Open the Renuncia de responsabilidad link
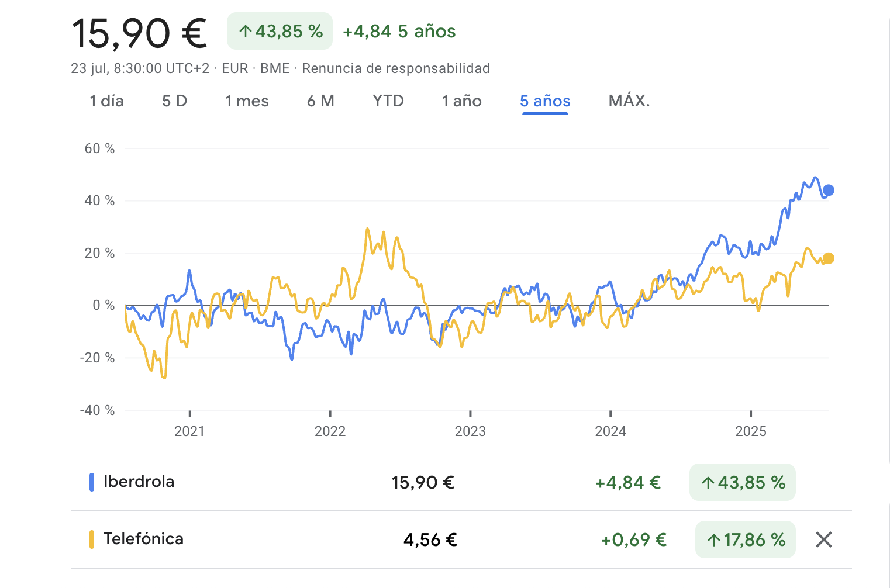 [396, 68]
